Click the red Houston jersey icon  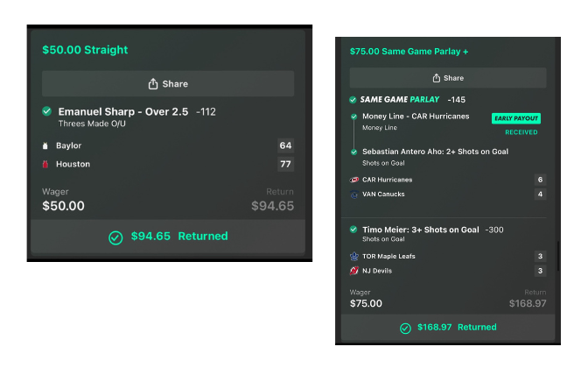[x=46, y=164]
